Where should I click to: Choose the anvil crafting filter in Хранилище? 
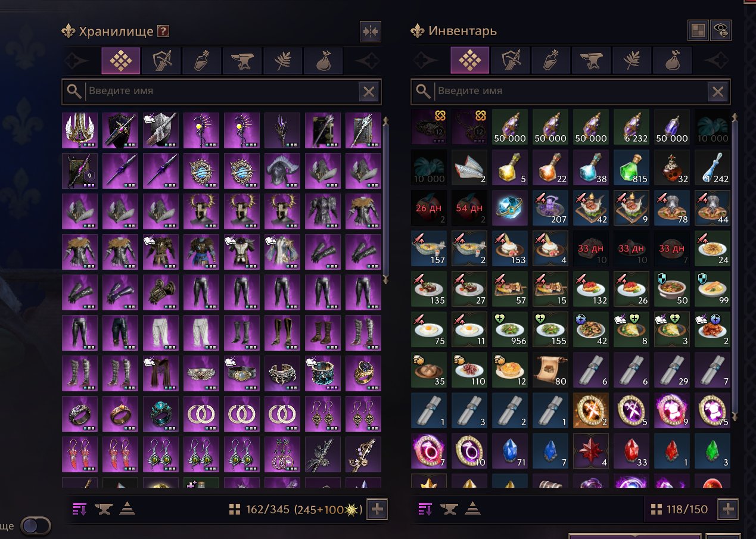(242, 60)
